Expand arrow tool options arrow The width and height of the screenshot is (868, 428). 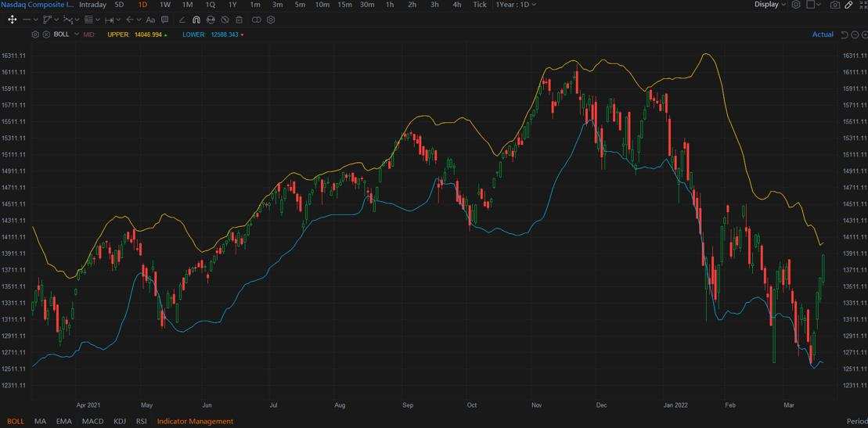coord(139,20)
